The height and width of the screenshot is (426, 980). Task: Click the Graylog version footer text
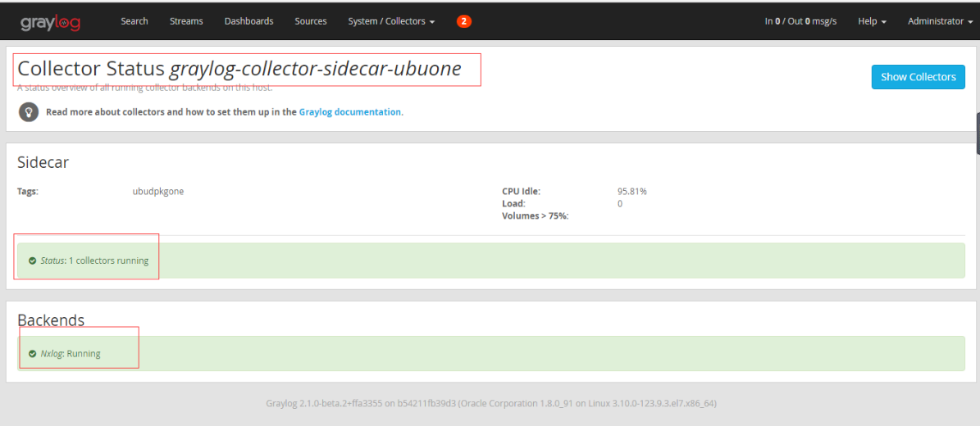(491, 404)
